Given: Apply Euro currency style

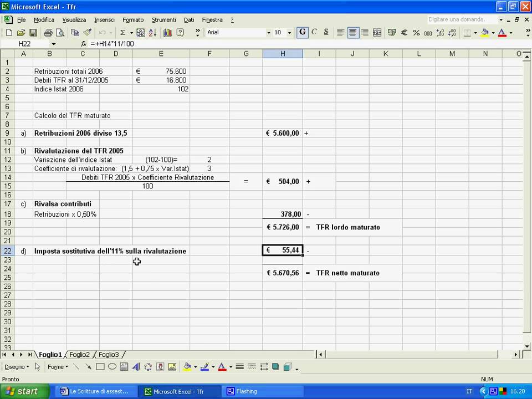Looking at the screenshot, I should click(404, 33).
